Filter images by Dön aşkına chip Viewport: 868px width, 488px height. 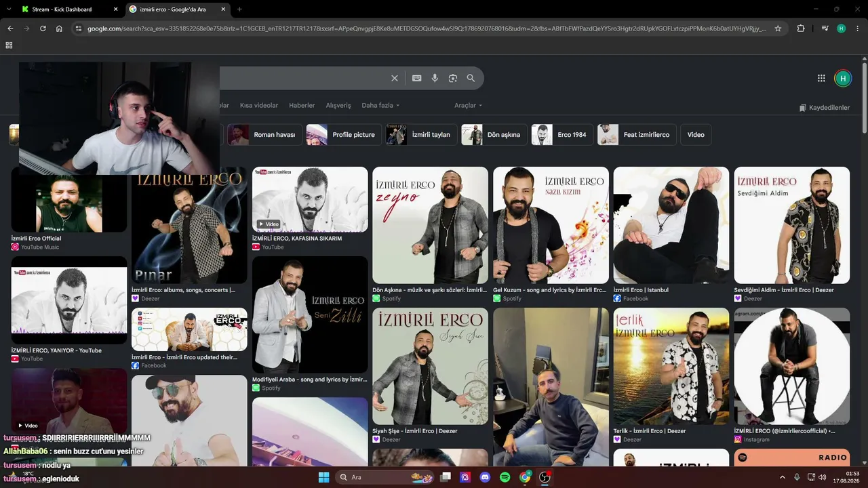coord(494,135)
